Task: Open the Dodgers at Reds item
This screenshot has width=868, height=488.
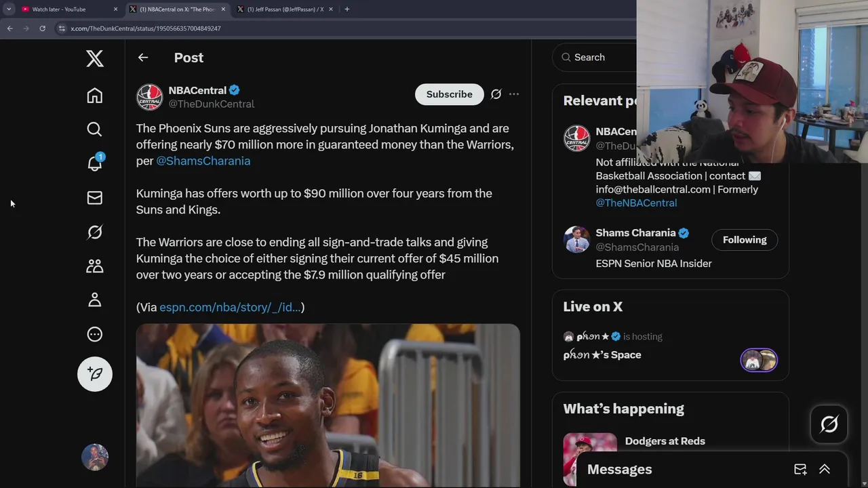Action: (665, 441)
